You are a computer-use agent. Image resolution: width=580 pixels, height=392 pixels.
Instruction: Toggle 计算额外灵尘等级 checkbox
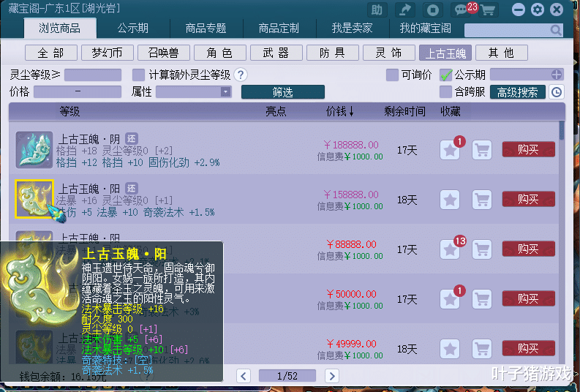point(139,75)
